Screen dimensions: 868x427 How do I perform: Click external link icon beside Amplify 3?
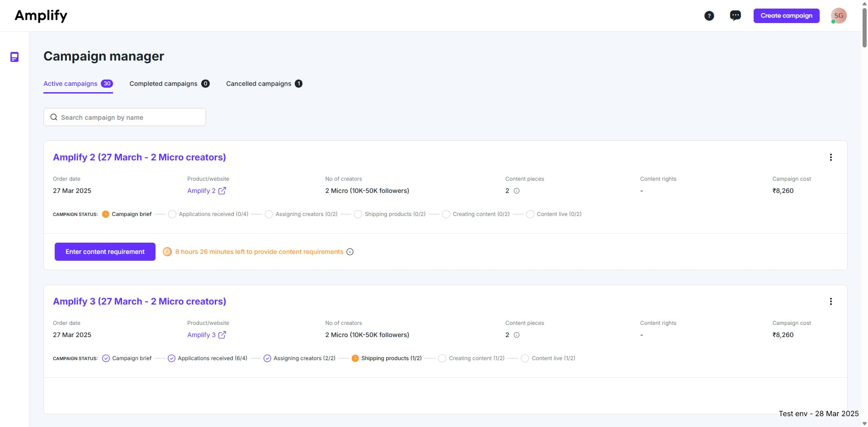(x=222, y=335)
